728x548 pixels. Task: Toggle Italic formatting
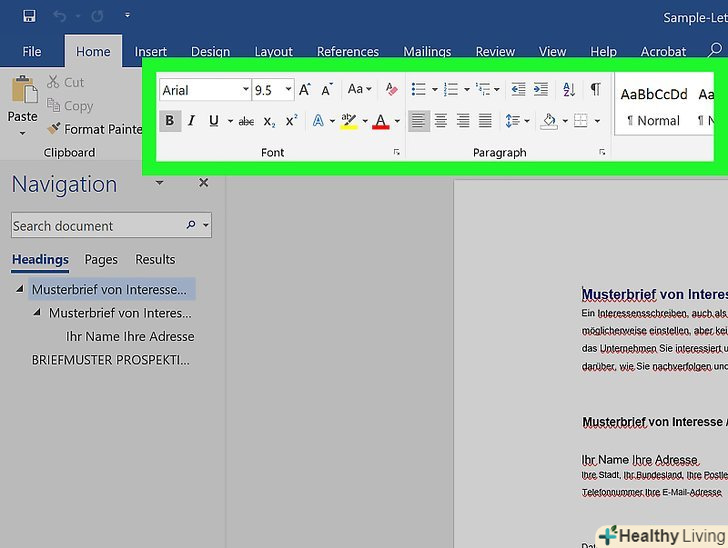click(191, 121)
